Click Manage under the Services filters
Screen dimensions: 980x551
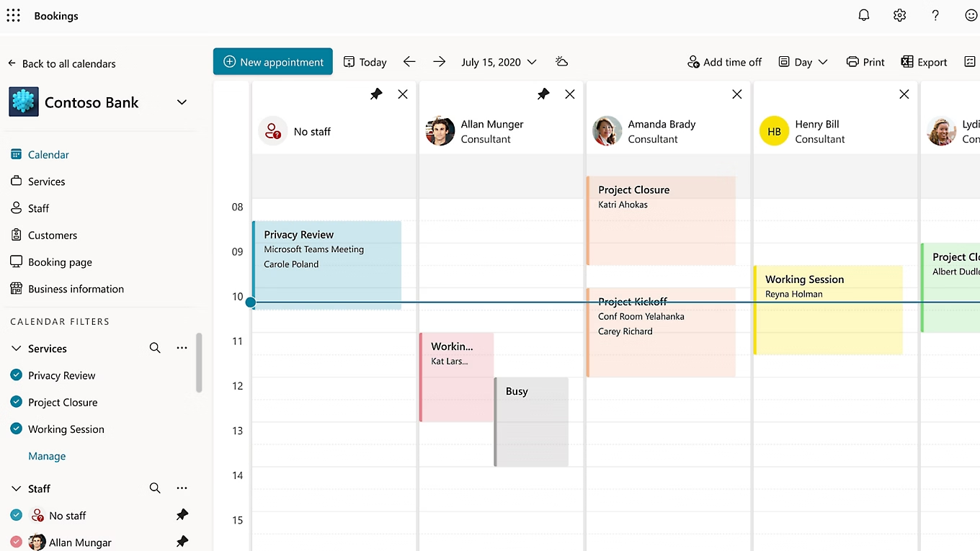tap(46, 455)
